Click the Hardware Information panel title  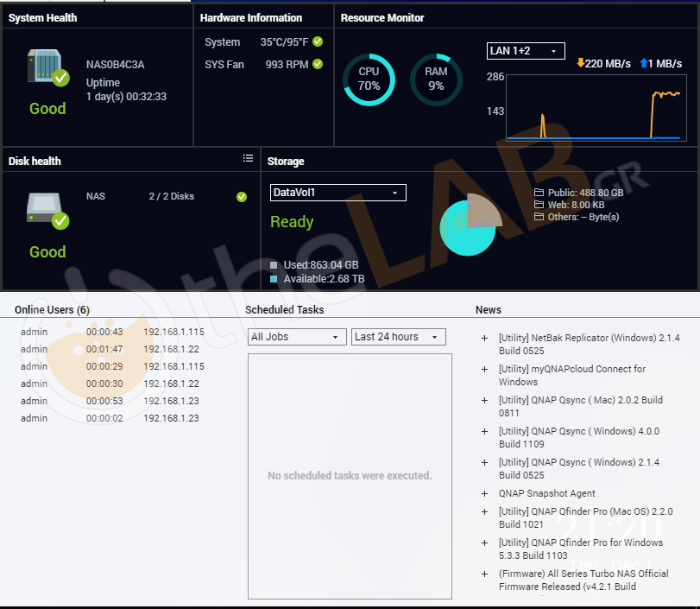(x=251, y=18)
